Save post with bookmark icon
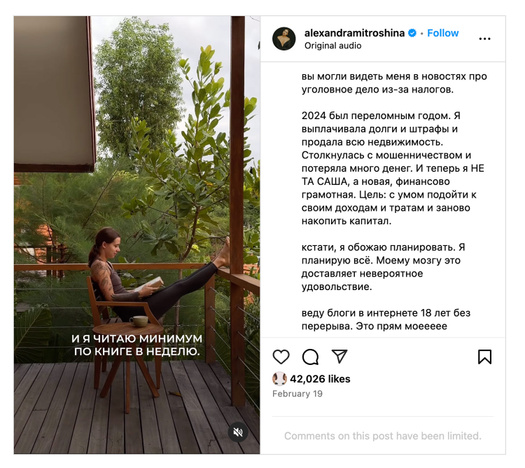The width and height of the screenshot is (525, 468). click(484, 357)
